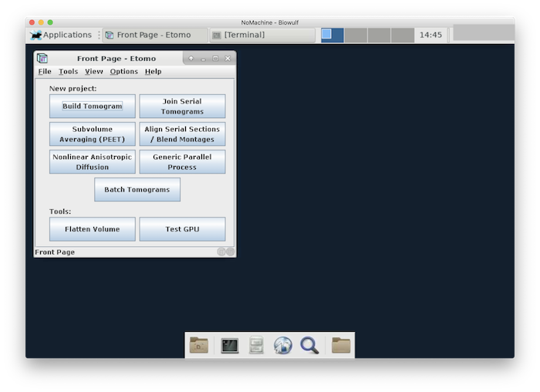The image size is (540, 392).
Task: Launch terminal emulator from dock
Action: coord(229,345)
